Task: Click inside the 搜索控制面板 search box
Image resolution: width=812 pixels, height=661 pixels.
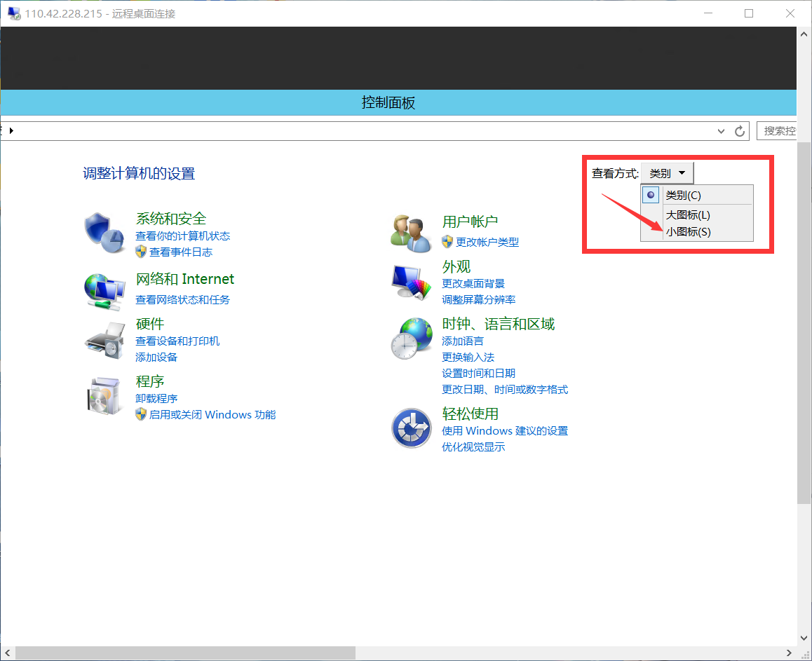Action: tap(777, 131)
